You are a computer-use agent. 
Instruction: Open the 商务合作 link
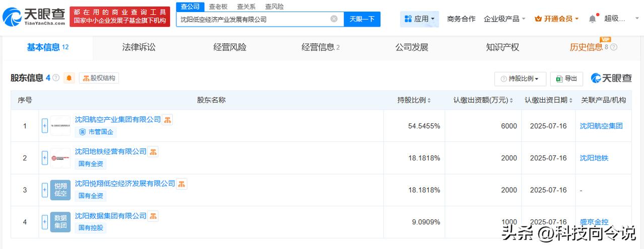[461, 19]
